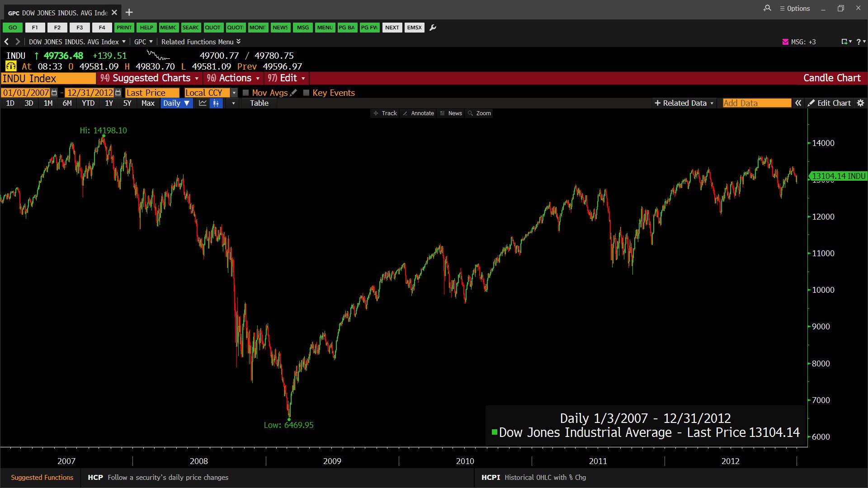Expand Related Functions Menu
Viewport: 868px width, 488px height.
pos(201,42)
